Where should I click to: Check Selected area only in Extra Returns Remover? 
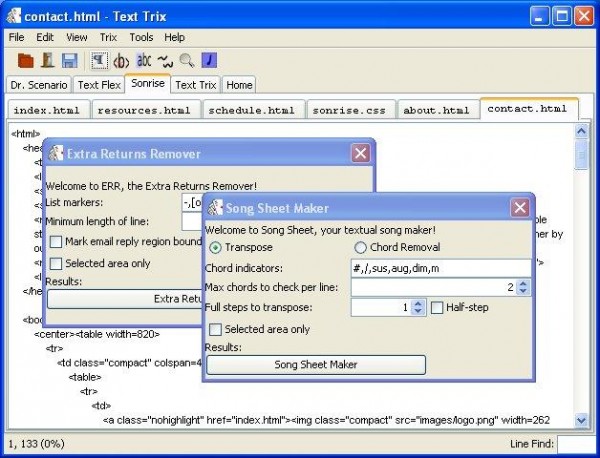[56, 264]
